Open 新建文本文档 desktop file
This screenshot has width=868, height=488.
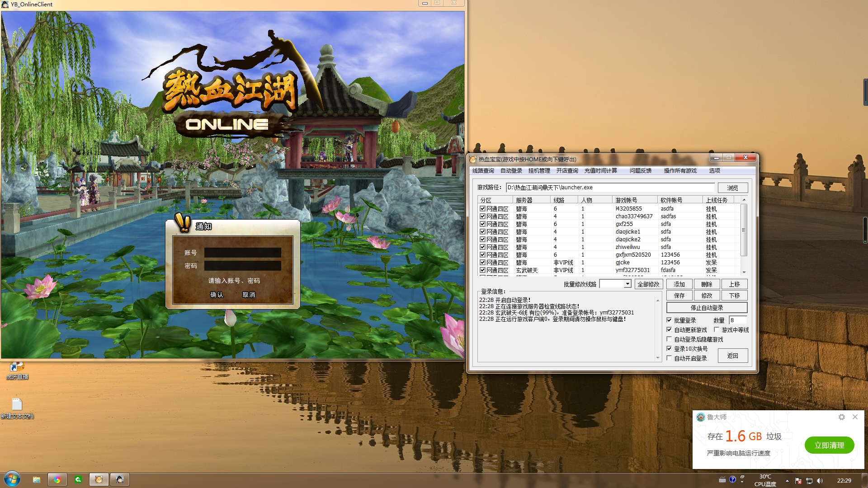coord(17,408)
